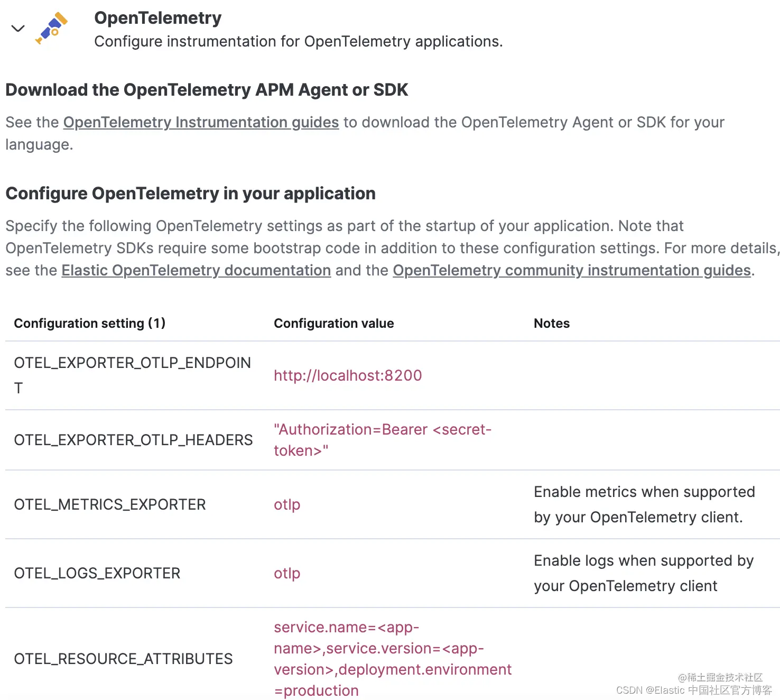Screen dimensions: 780x700
Task: Select the OTEL_EXPORTER_OTLP_ENDPOINT setting name
Action: tap(132, 375)
